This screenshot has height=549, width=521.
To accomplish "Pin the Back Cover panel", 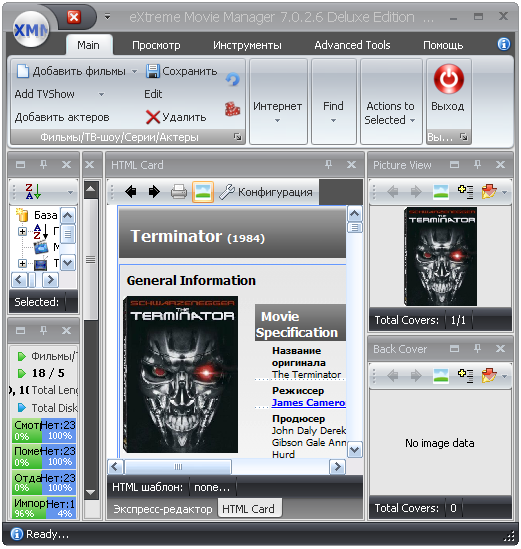I will [478, 348].
